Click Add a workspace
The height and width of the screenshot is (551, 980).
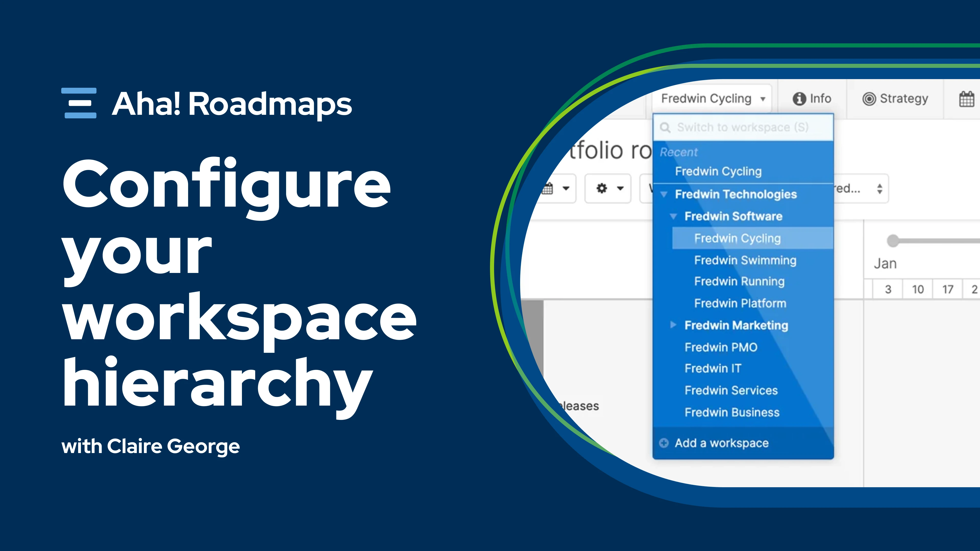point(721,443)
